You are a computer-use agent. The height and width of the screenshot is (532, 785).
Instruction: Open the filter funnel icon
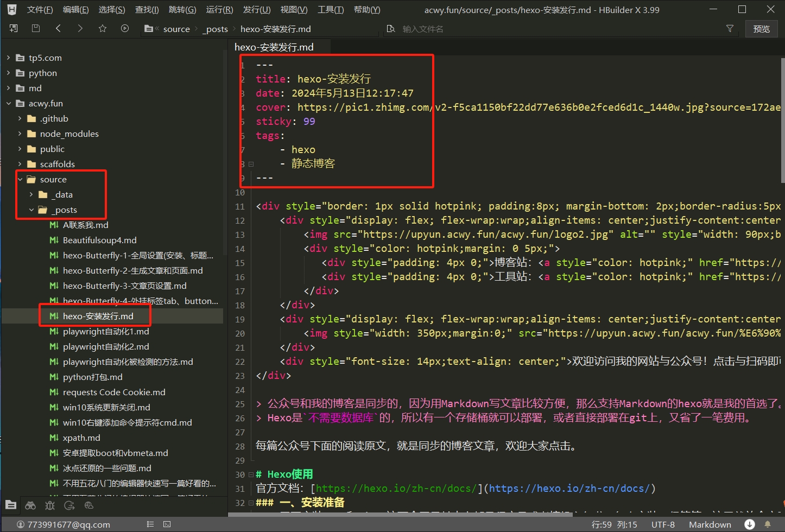point(730,28)
